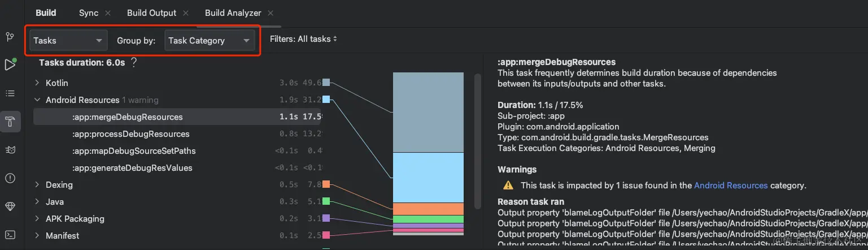Select the Build hammer tool icon
Viewport: 868px width, 250px height.
[x=10, y=122]
